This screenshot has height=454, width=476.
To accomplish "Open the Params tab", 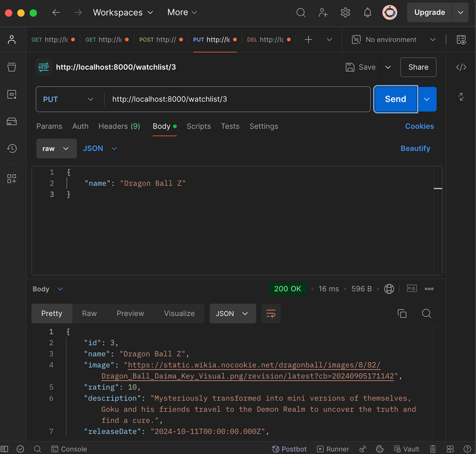I will click(49, 126).
